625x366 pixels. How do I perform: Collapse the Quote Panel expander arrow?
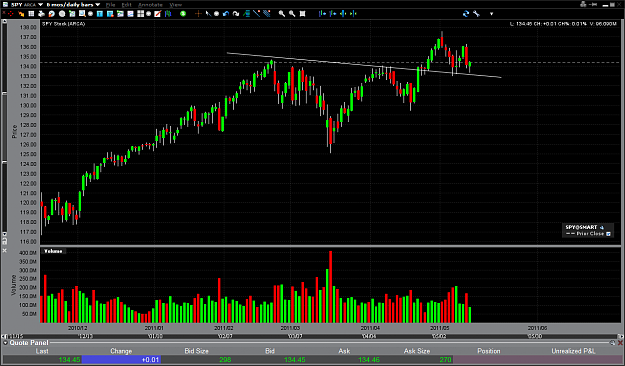(5, 343)
